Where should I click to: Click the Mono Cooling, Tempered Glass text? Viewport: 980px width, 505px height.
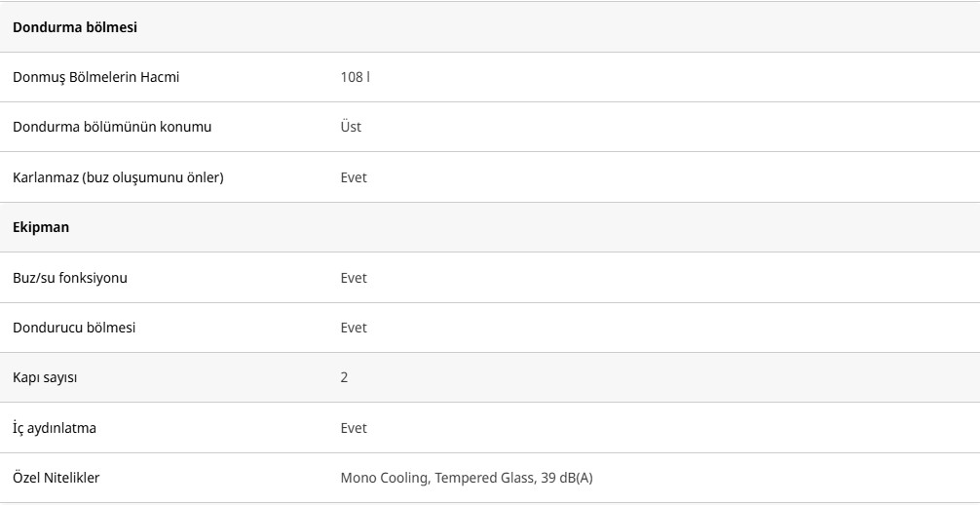pyautogui.click(x=436, y=478)
